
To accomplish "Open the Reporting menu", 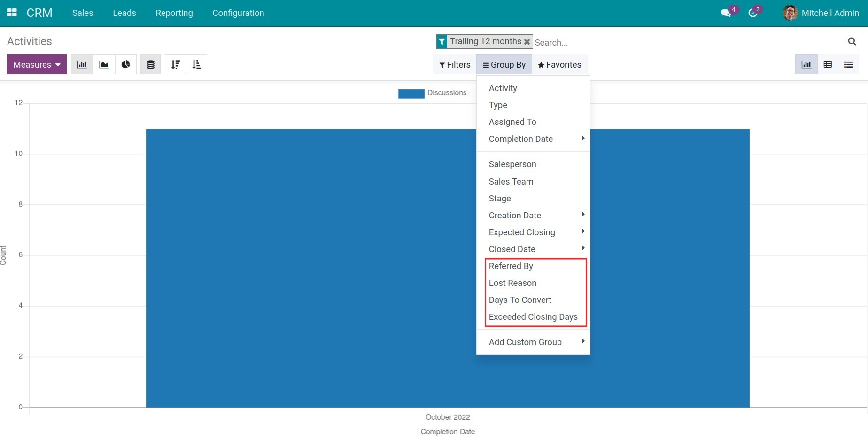I will (174, 13).
